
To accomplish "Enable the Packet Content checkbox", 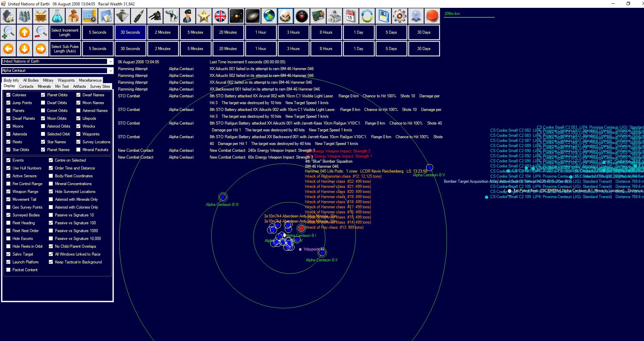I will [x=8, y=270].
